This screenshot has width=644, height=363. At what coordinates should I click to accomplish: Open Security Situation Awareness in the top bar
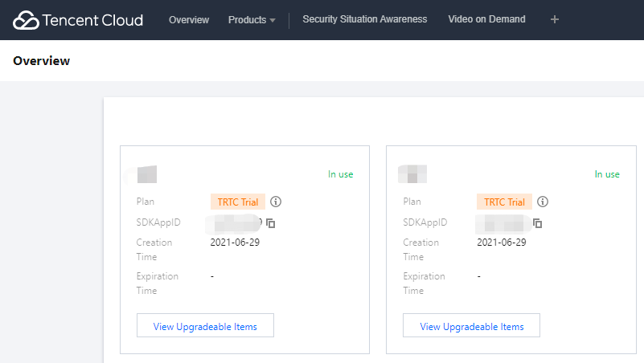365,19
